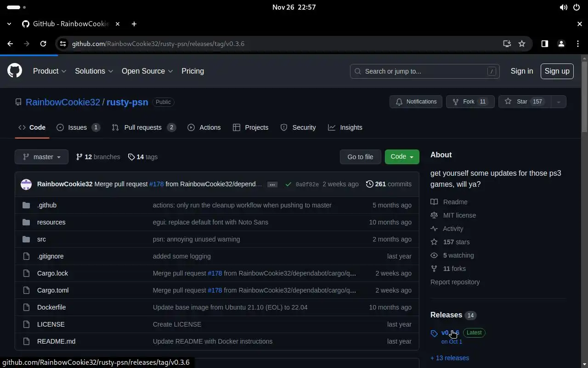Screen dimensions: 588x368
Task: Click Go to file button
Action: coord(360,157)
